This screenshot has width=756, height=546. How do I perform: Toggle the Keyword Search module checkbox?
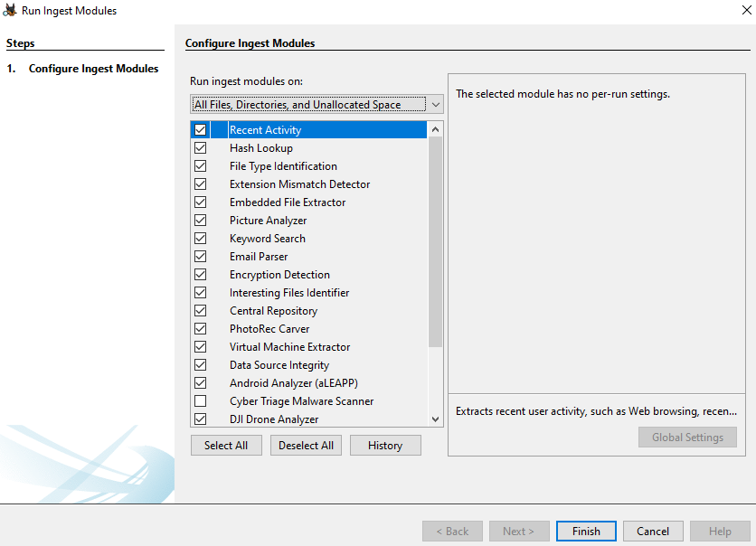(200, 239)
